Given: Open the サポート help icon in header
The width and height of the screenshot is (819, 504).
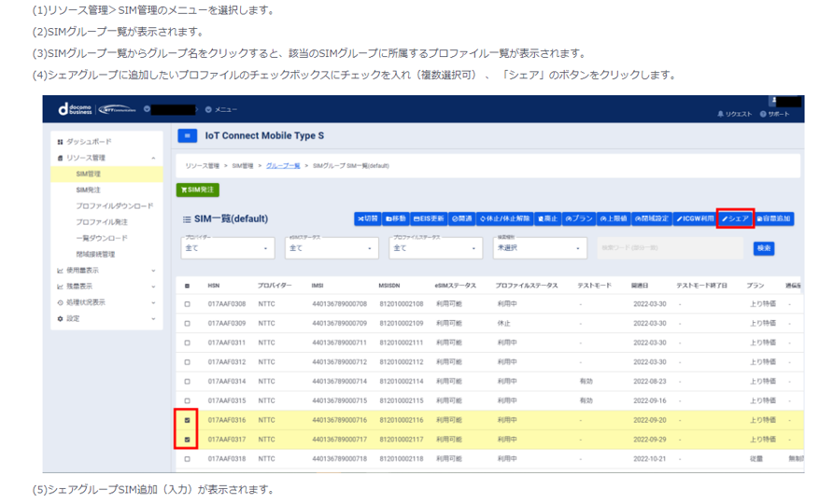Looking at the screenshot, I should (774, 114).
